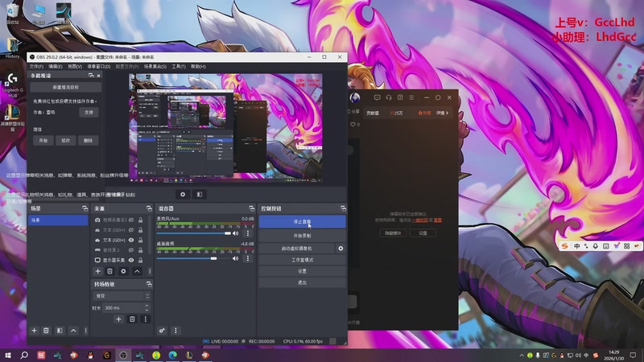Click the OBS preview canvas
Screen dimensions: 644x362
pos(225,128)
